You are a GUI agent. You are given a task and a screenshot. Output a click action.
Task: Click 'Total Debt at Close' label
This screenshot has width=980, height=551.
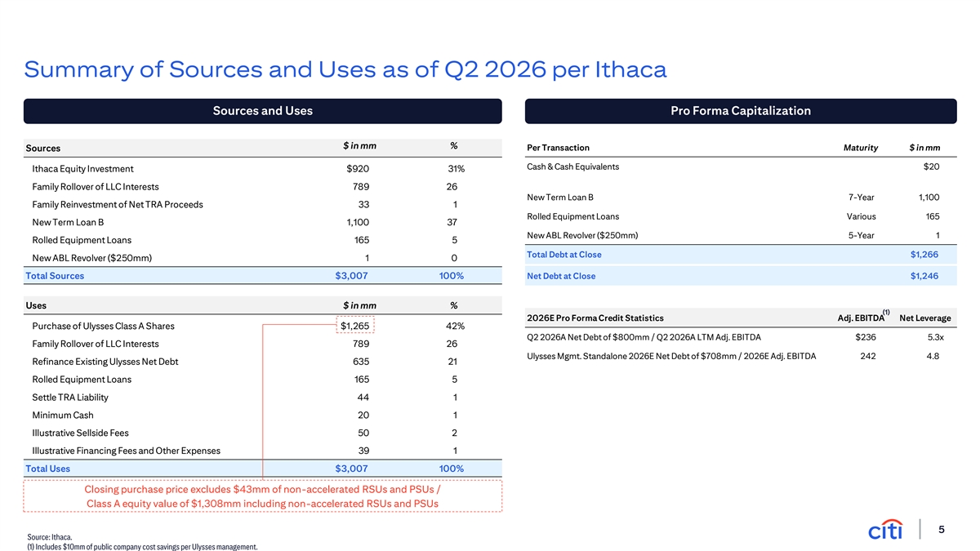pos(564,256)
